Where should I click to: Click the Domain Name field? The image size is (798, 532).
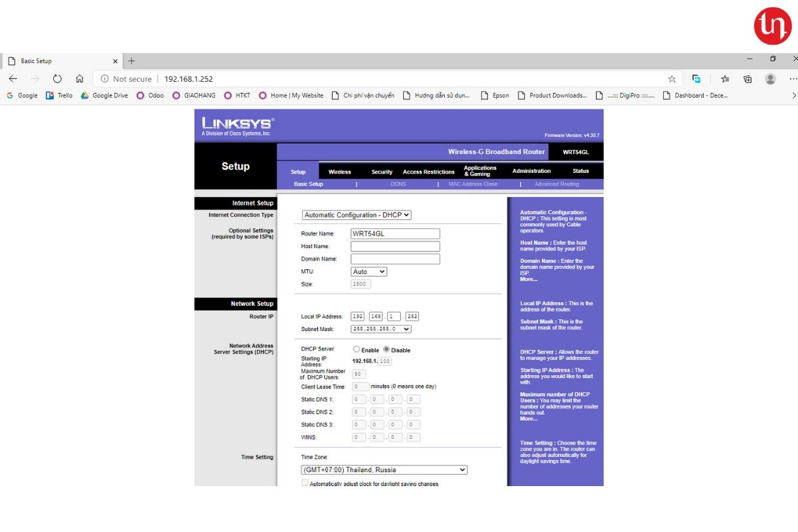pos(395,259)
